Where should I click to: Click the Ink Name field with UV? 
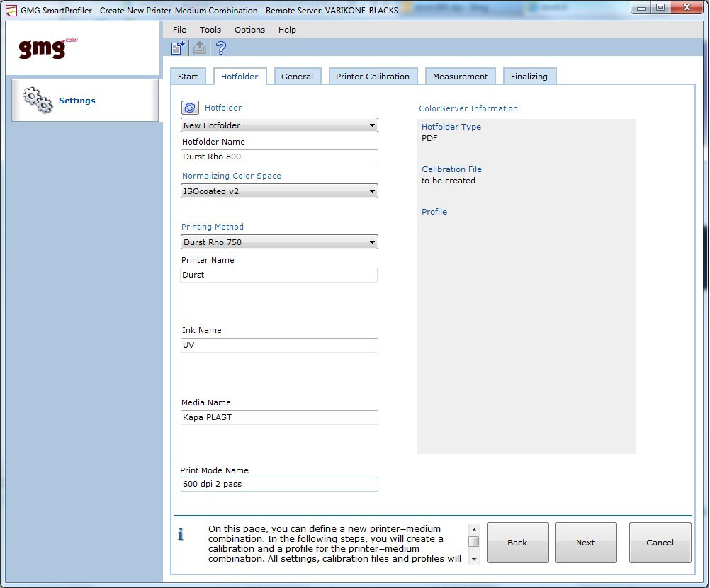(x=279, y=346)
